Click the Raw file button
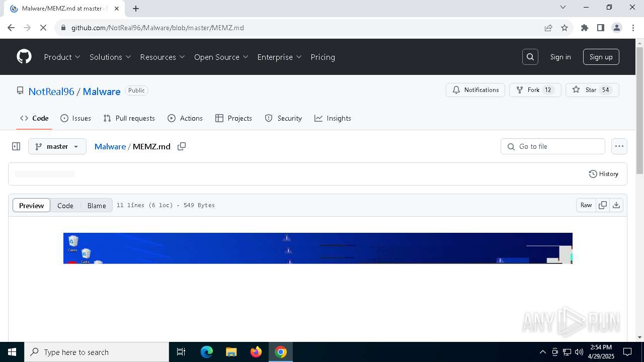Image resolution: width=644 pixels, height=362 pixels. tap(586, 205)
